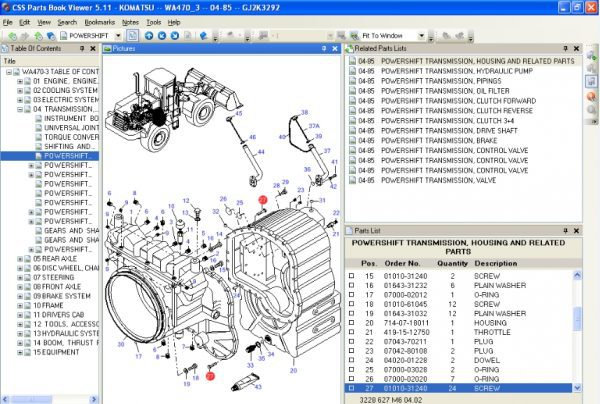The width and height of the screenshot is (600, 404).
Task: Click the back navigation arrow in toolbar
Action: point(12,35)
